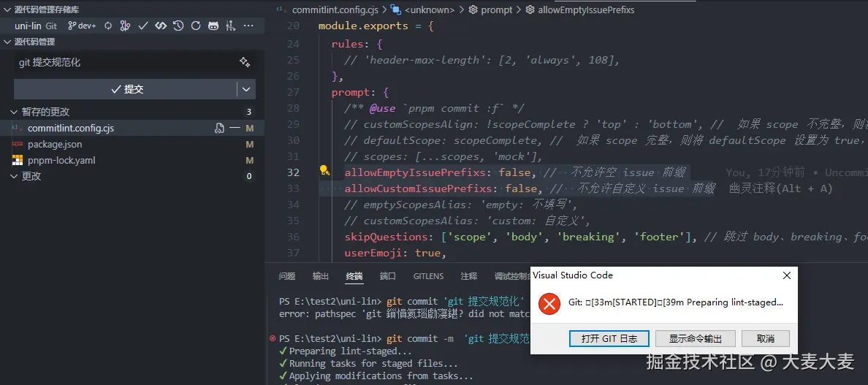The width and height of the screenshot is (868, 385).
Task: Click 显示命令输出 in the dialog
Action: click(696, 338)
